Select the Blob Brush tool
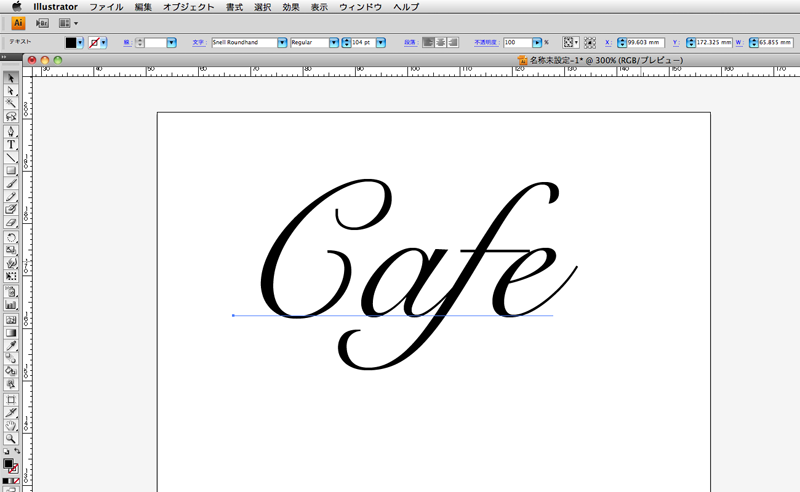The image size is (800, 492). 11,209
